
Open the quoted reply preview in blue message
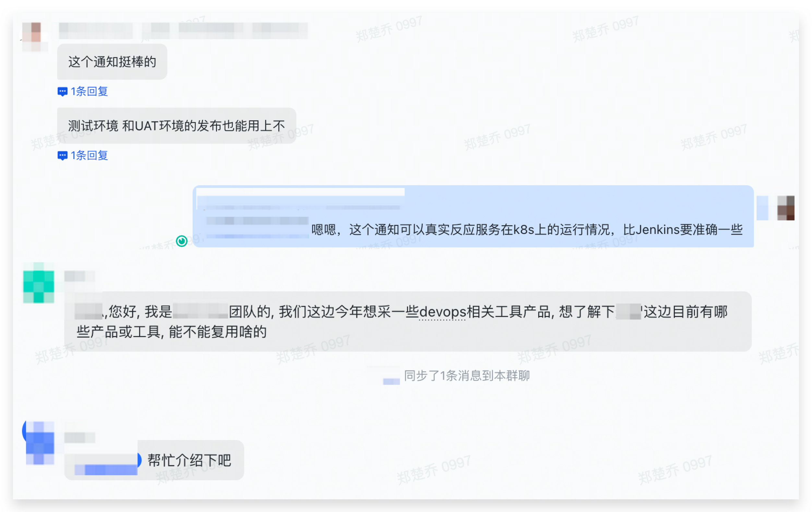tap(300, 199)
